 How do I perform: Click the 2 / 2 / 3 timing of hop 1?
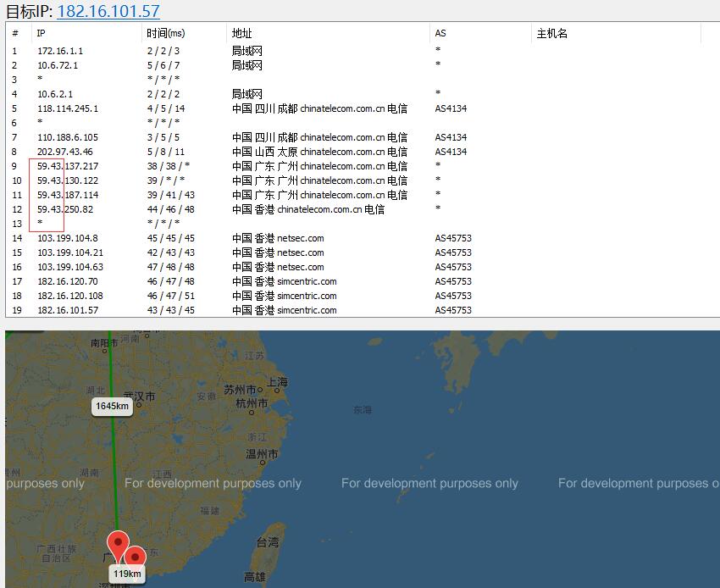(x=163, y=51)
